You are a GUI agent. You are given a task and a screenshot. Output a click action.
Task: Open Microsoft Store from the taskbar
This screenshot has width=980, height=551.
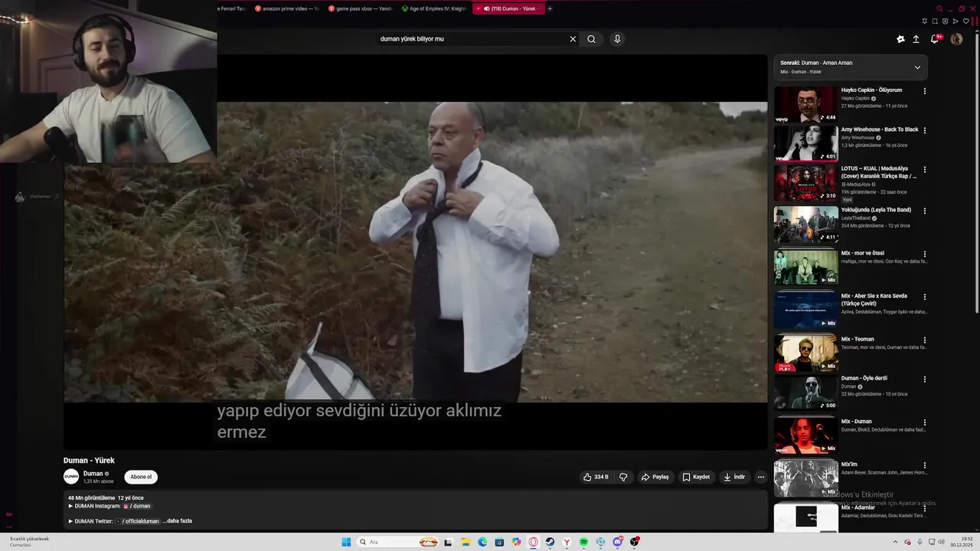tap(499, 542)
